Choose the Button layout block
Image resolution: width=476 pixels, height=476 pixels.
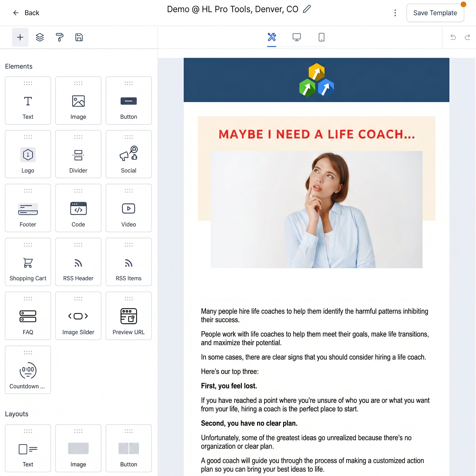[x=129, y=448]
